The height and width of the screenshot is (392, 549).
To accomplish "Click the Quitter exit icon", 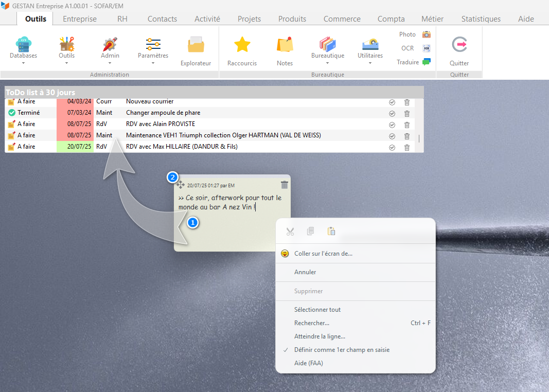I will 459,45.
